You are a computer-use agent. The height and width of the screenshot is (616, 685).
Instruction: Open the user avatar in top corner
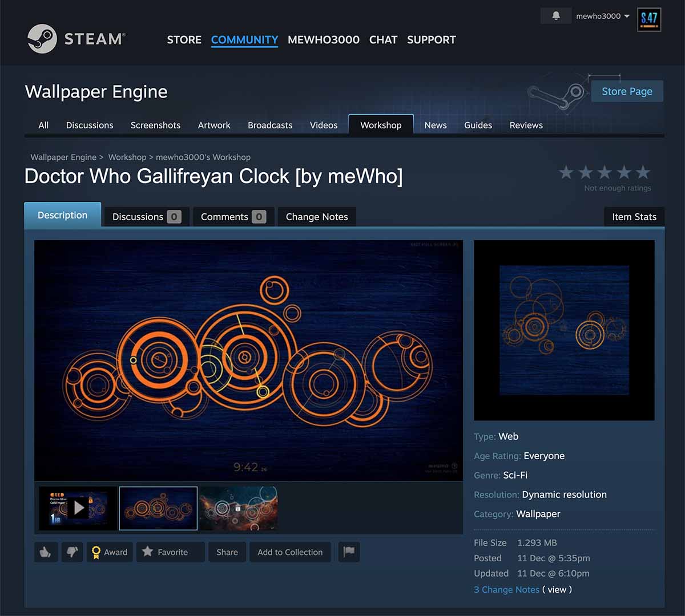pos(649,19)
